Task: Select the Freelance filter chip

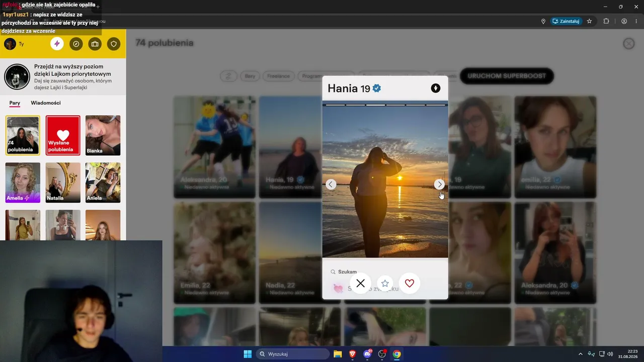Action: click(x=279, y=76)
